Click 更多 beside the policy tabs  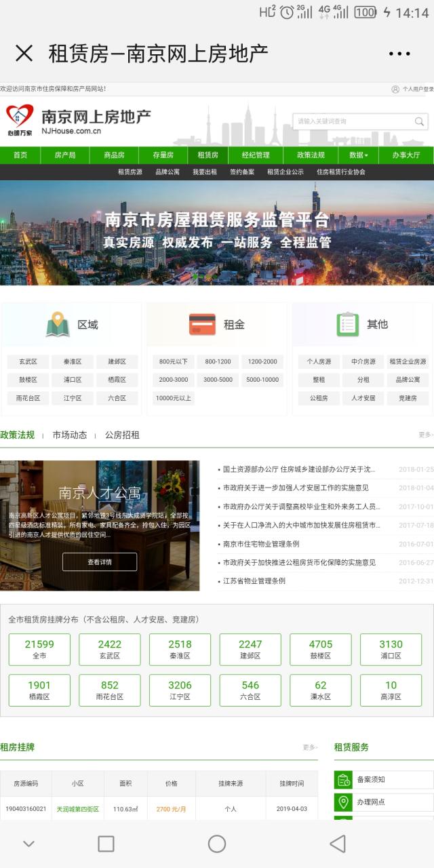coord(426,435)
